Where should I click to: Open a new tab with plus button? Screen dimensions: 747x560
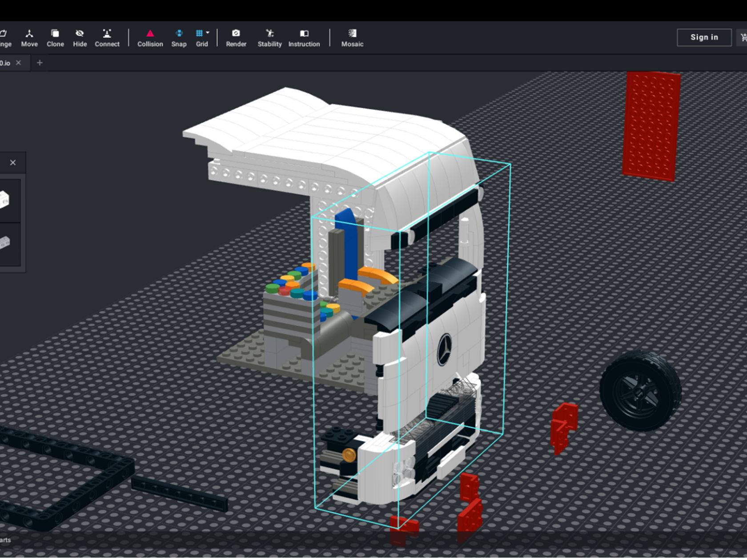[40, 63]
